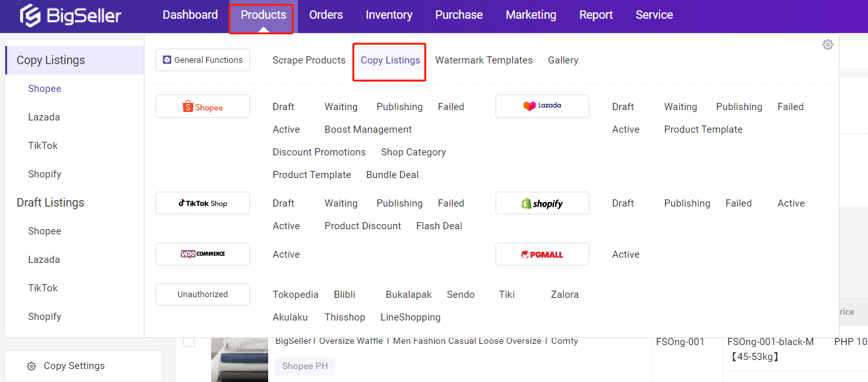Image resolution: width=868 pixels, height=382 pixels.
Task: Click the Copy Settings gear icon
Action: tap(30, 366)
